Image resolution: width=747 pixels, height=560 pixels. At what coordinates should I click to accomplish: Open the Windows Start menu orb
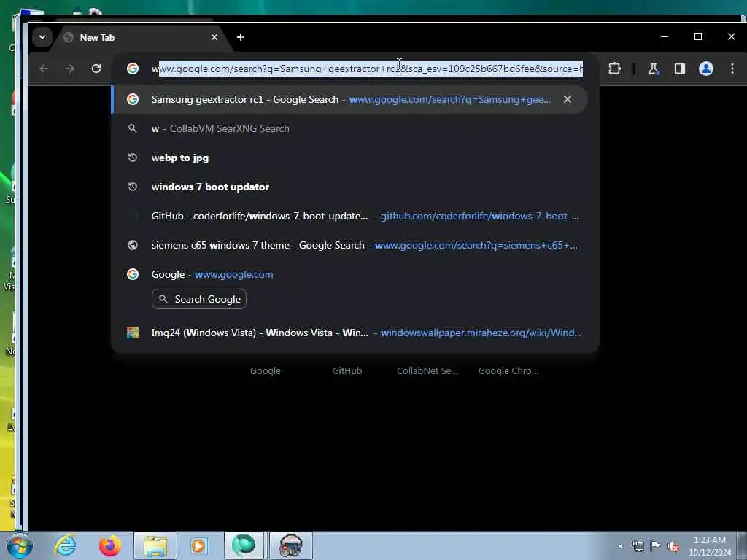[20, 545]
